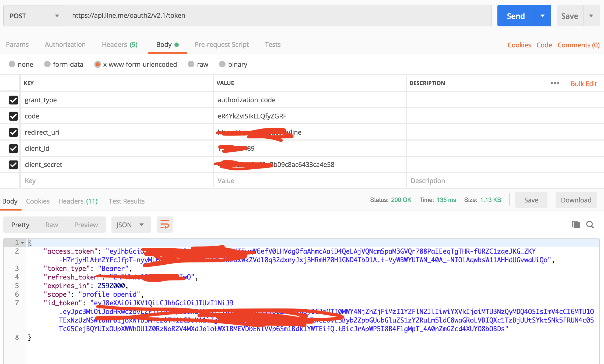Click the request URL input field
Viewport: 604px width, 364px height.
[279, 16]
